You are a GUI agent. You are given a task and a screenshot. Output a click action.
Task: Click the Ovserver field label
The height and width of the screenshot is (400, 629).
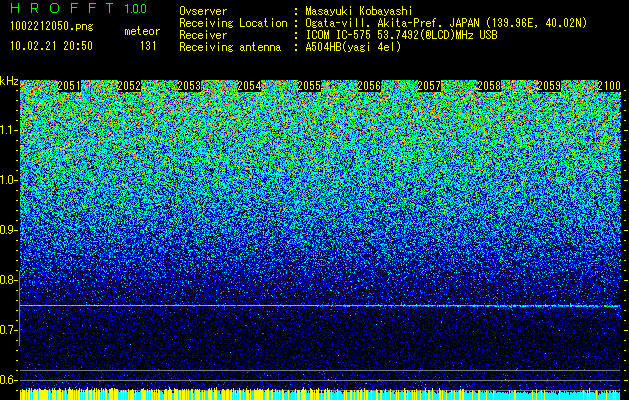[203, 11]
